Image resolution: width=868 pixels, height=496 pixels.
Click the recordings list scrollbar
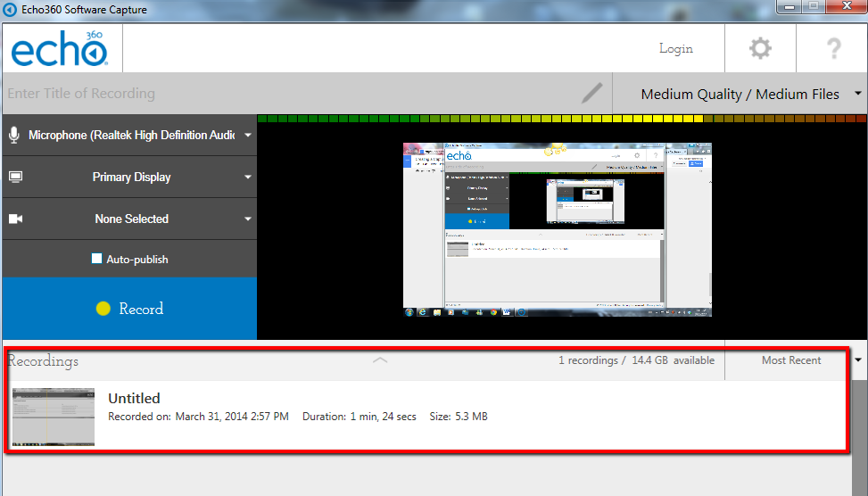[x=859, y=437]
